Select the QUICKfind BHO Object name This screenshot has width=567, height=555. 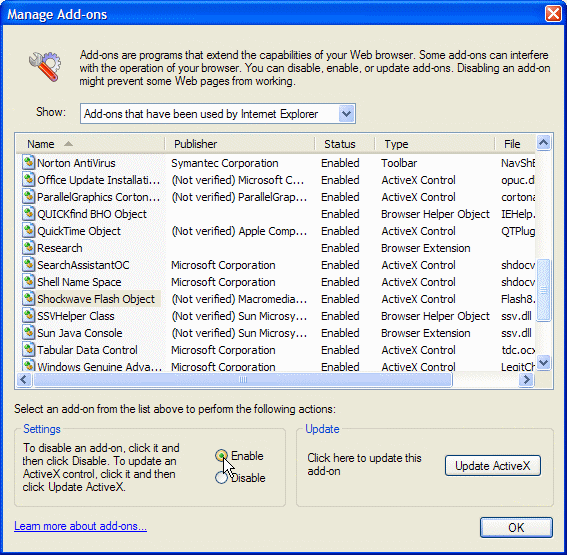click(x=92, y=214)
